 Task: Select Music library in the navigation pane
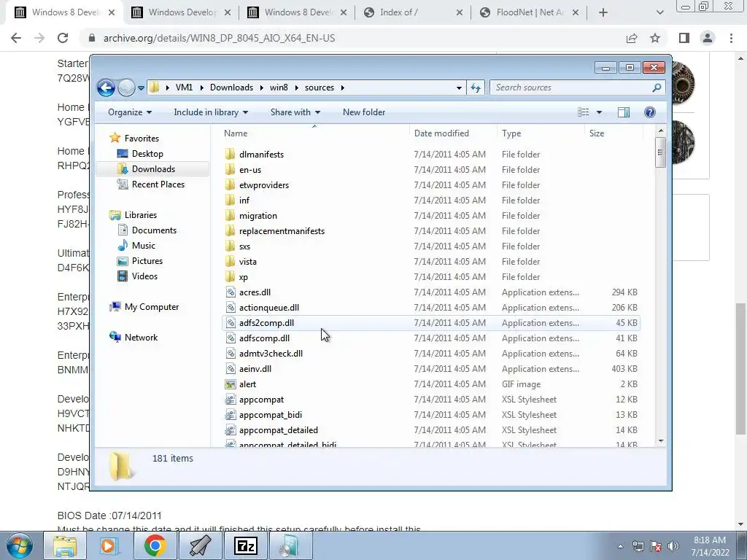click(144, 246)
